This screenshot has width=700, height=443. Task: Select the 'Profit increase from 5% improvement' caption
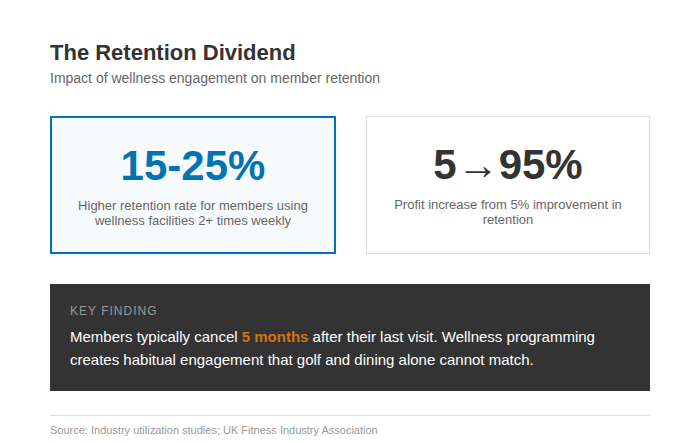507,204
